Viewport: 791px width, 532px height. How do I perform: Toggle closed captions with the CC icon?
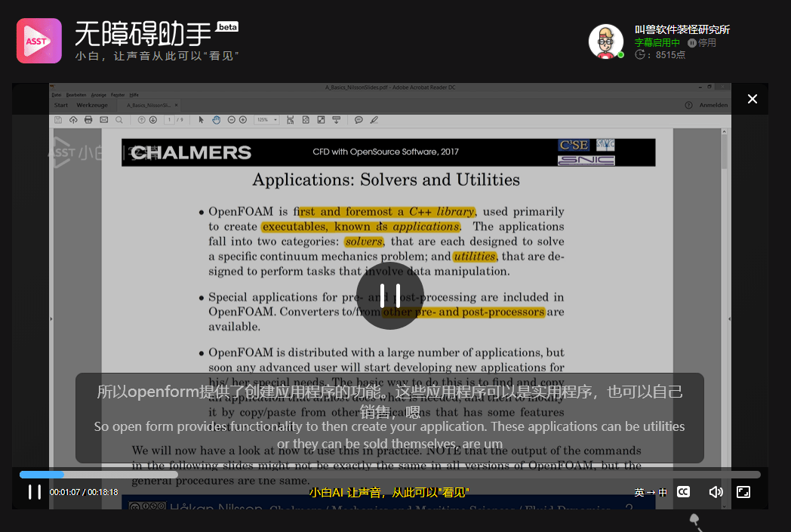point(683,492)
